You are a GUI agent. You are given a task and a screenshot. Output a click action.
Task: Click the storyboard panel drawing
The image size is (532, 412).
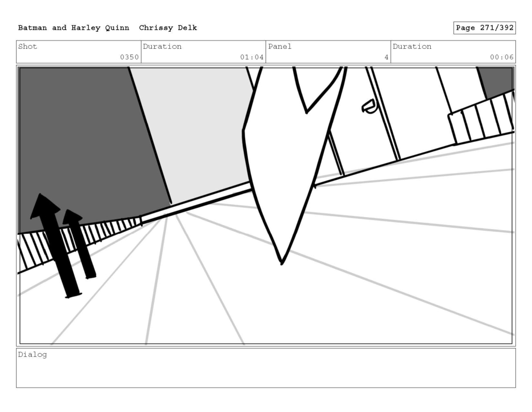tap(266, 206)
